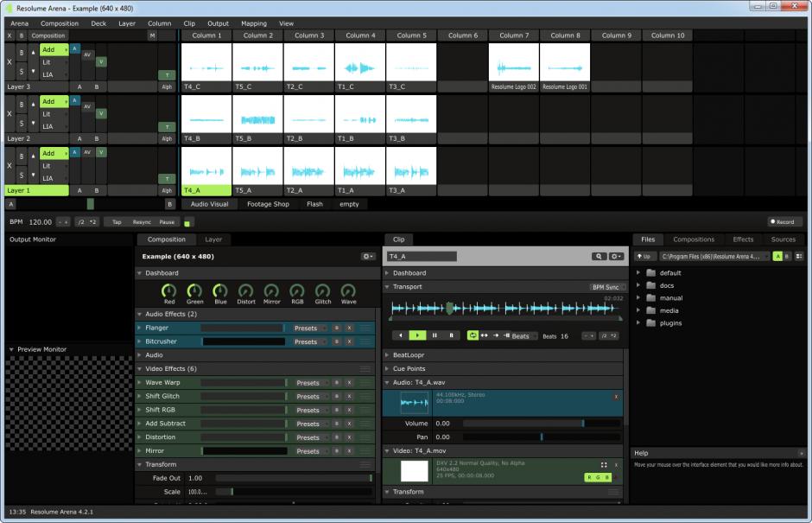
Task: Open the composition panel gear menu
Action: (x=368, y=257)
